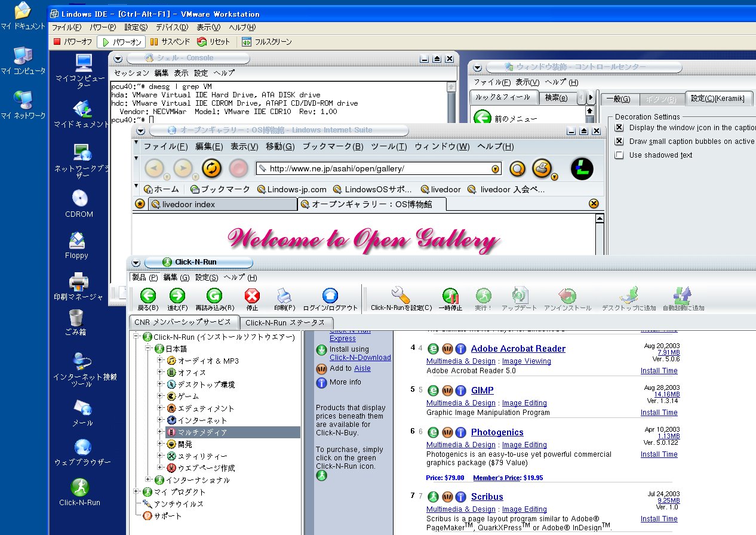Expand the インターナショナル tree node
Screen dimensions: 756x535
(148, 480)
